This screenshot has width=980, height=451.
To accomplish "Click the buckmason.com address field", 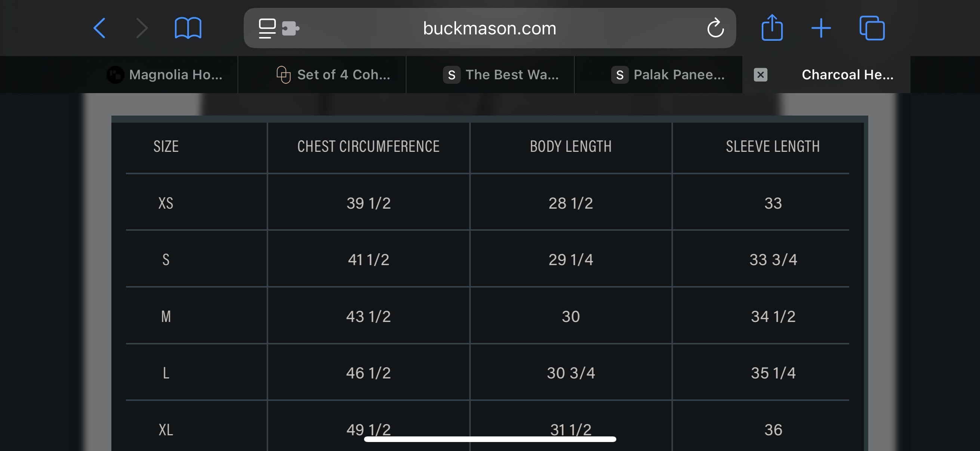I will click(490, 28).
